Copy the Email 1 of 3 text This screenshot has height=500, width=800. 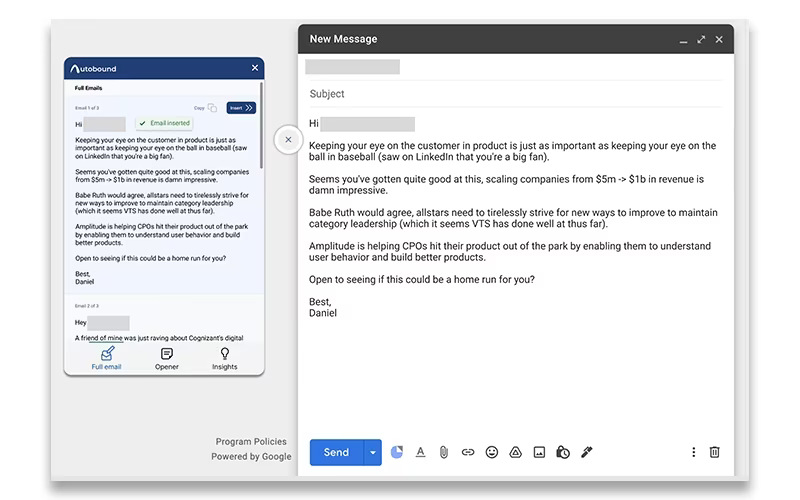click(x=206, y=108)
